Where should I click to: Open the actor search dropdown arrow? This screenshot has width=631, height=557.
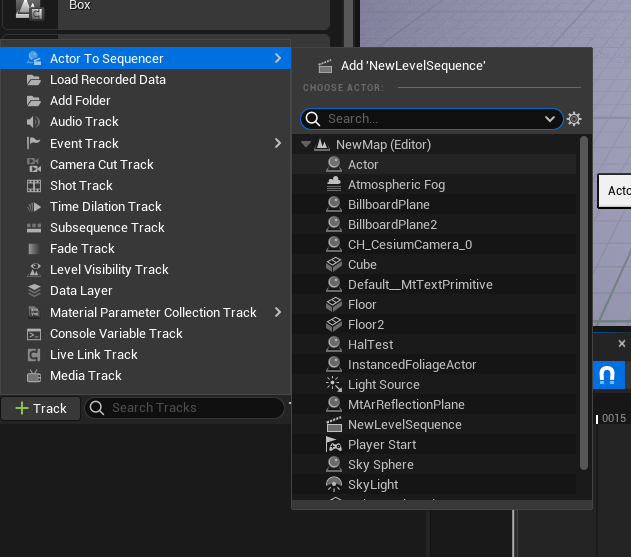click(x=551, y=119)
